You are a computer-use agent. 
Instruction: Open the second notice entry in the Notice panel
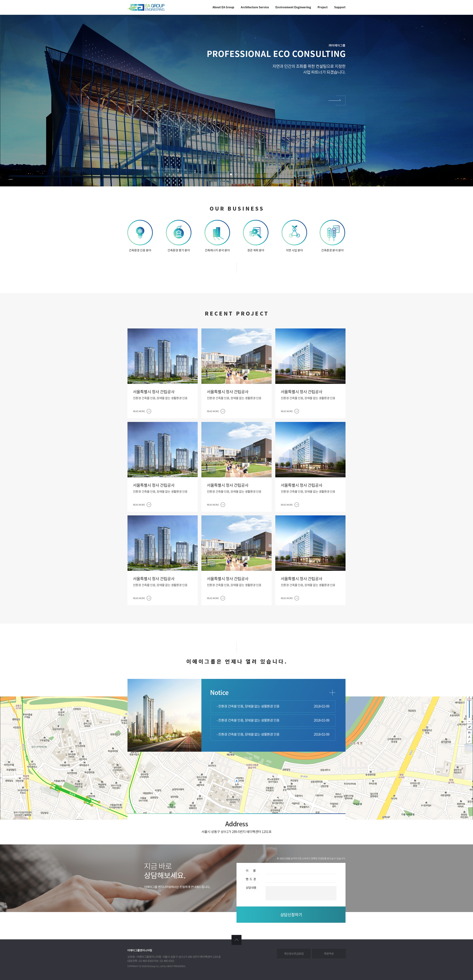tap(273, 720)
